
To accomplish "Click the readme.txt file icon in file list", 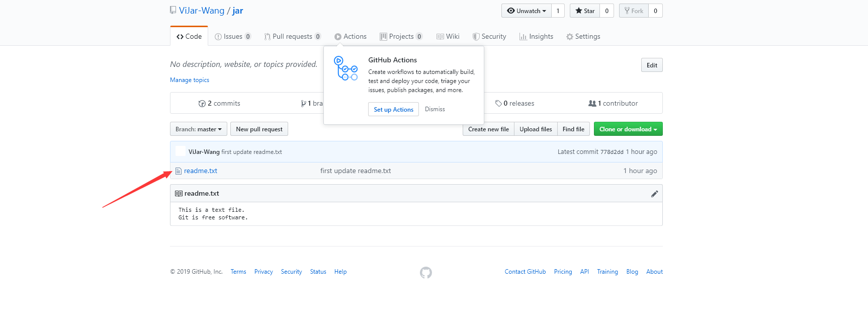I will click(x=179, y=171).
